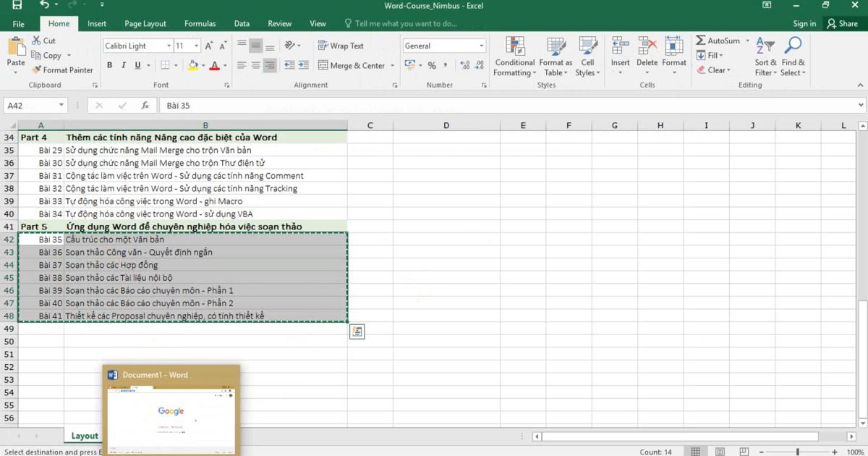Click the Increase Decimal icon
This screenshot has width=868, height=456.
click(464, 64)
